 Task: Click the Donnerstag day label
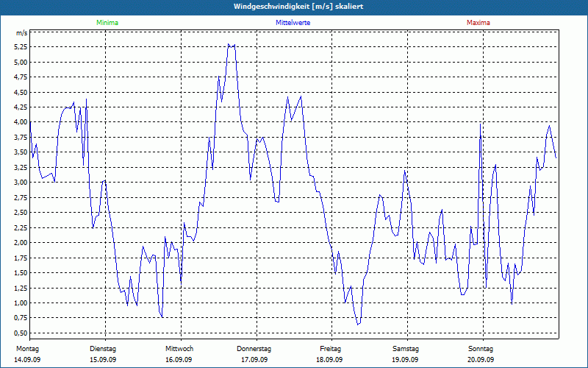point(254,349)
